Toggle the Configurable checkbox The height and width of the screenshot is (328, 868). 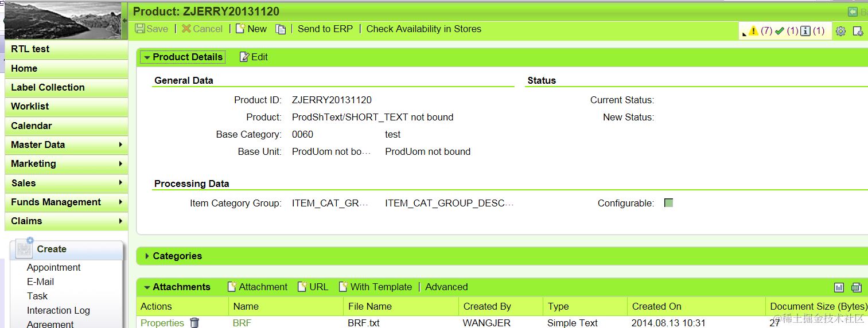(668, 203)
